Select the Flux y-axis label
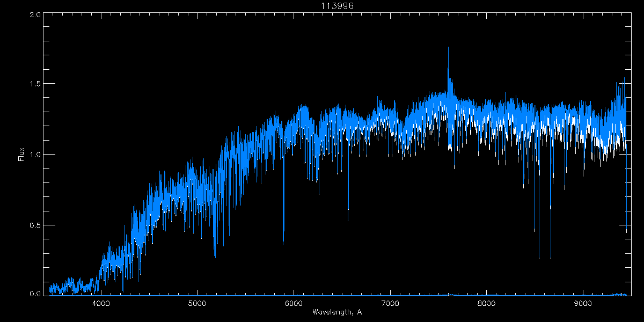Viewport: 644px width, 322px height. point(21,155)
